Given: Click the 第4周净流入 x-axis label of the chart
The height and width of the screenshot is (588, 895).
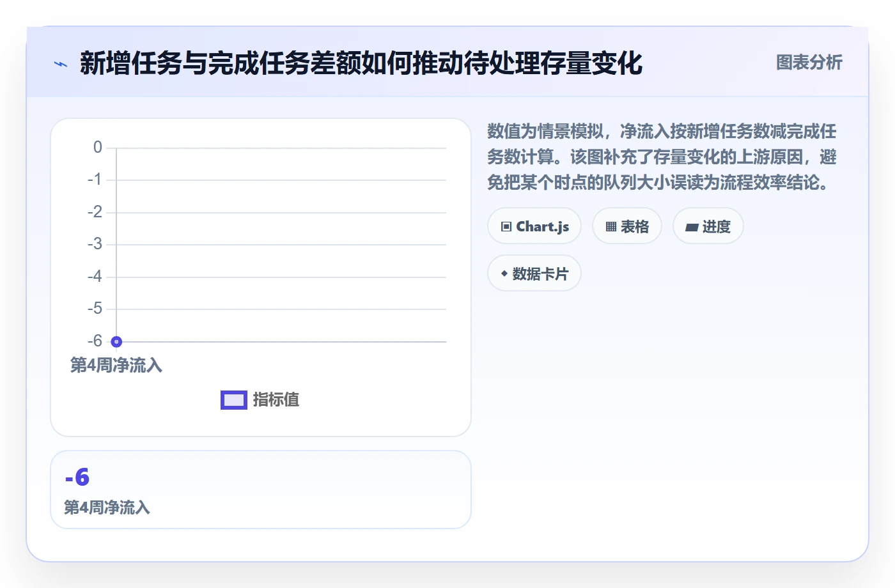Looking at the screenshot, I should [x=116, y=365].
